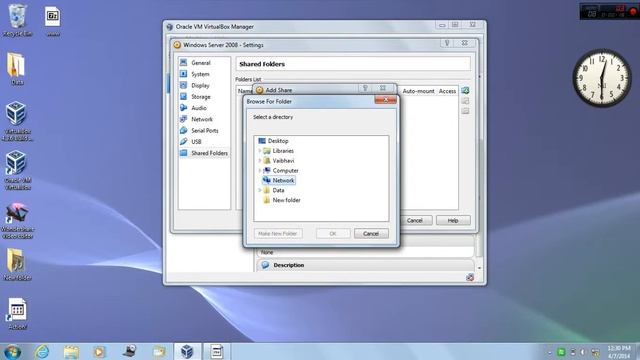
Task: Click the Description section in VirtualBox Manager
Action: pyautogui.click(x=288, y=265)
